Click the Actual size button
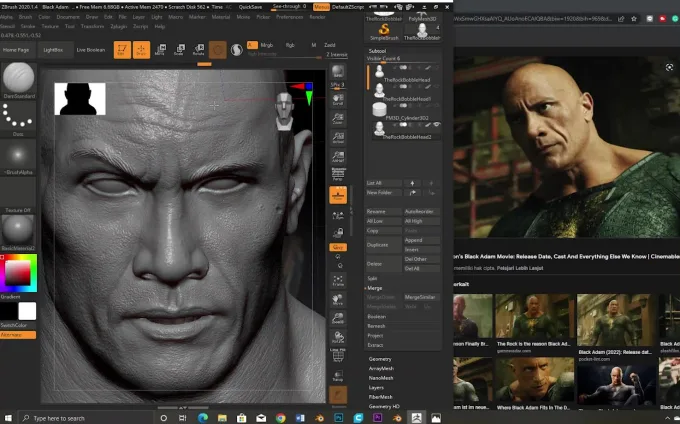 point(338,138)
